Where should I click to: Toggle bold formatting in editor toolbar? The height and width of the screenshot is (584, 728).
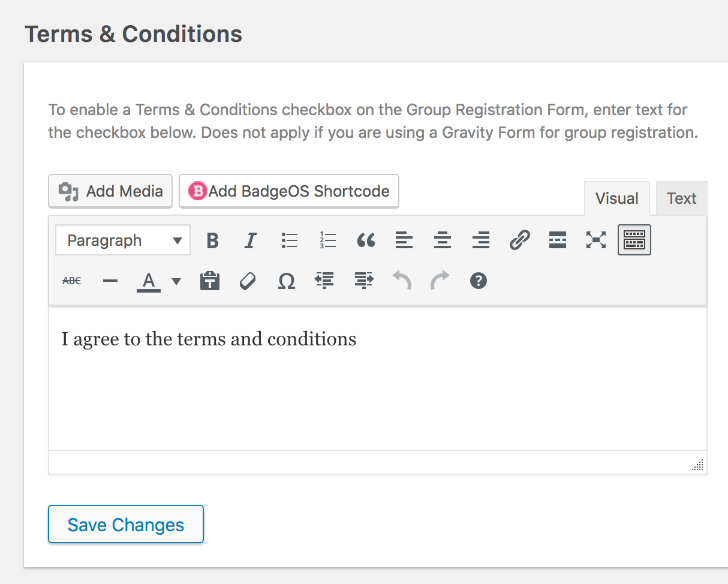coord(212,240)
